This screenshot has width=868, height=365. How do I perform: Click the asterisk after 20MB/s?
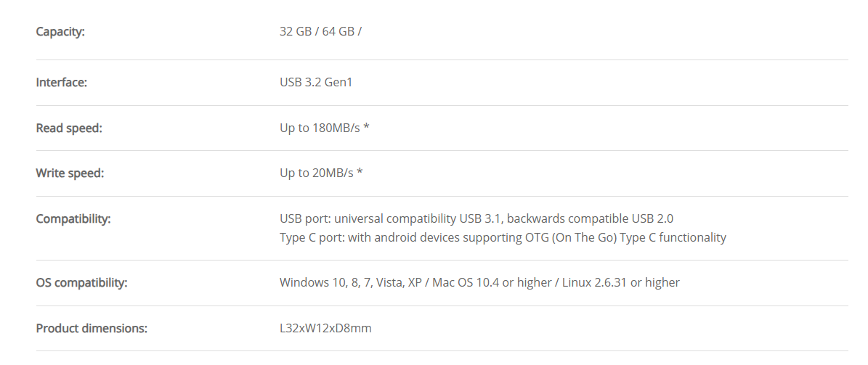[360, 173]
